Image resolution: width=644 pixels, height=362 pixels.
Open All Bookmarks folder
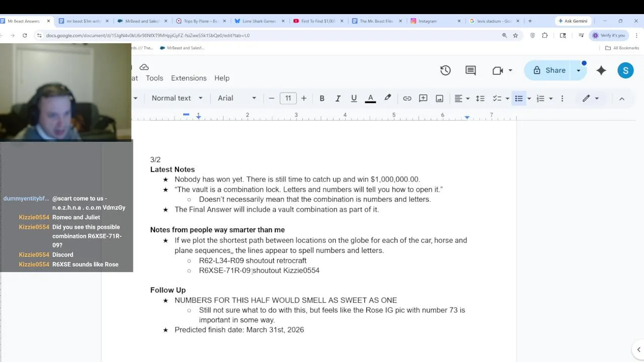pos(622,48)
